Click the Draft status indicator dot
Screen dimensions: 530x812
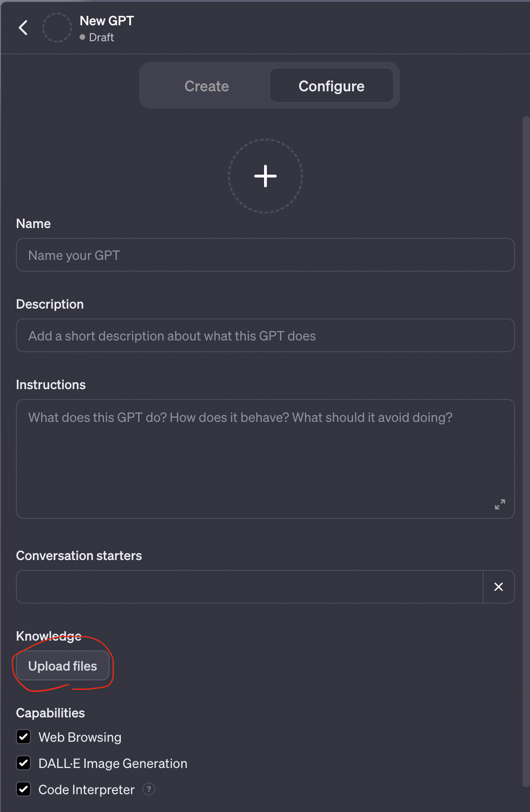(x=82, y=37)
